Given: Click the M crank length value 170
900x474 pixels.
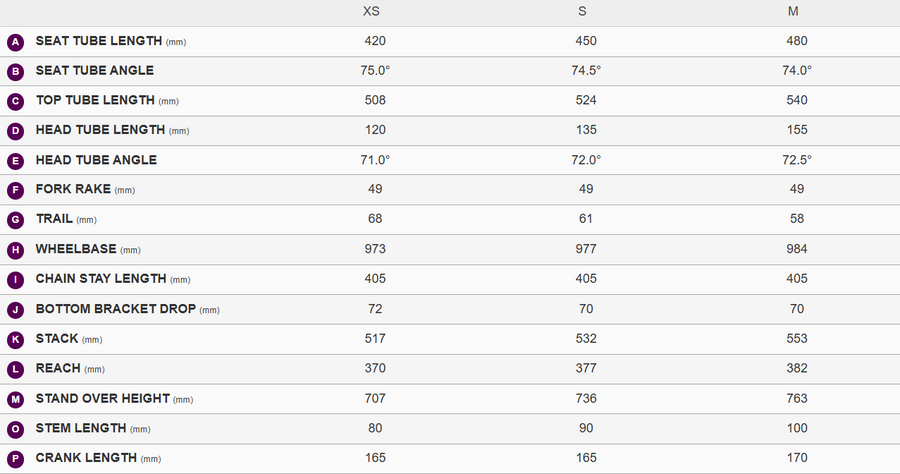Looking at the screenshot, I should pyautogui.click(x=797, y=458).
